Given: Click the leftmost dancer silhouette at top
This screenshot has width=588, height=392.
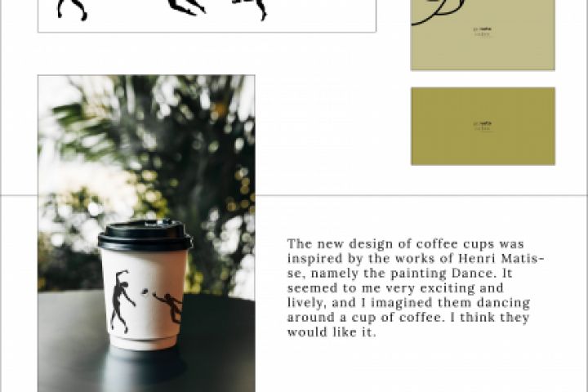Looking at the screenshot, I should [x=72, y=10].
